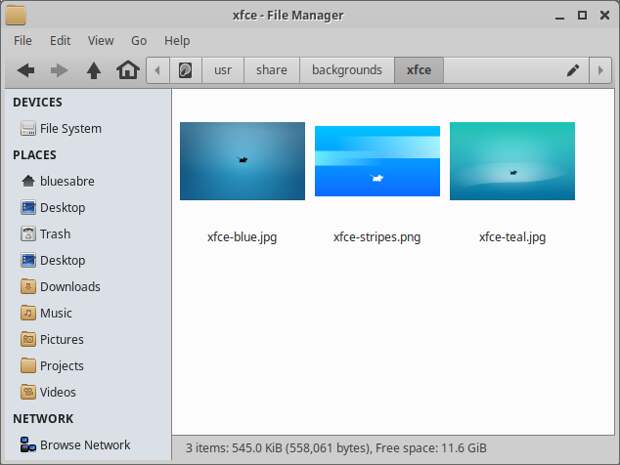Click the xfce-stripes.png file name
The width and height of the screenshot is (620, 465).
tap(377, 237)
